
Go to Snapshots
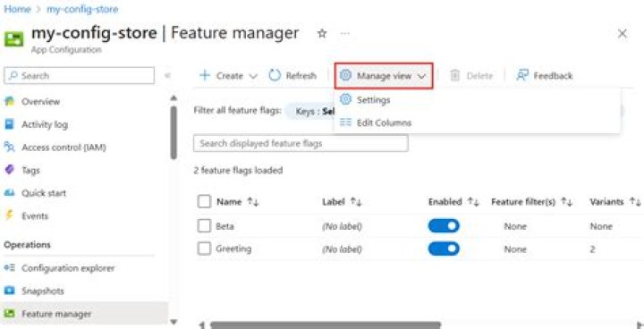click(x=43, y=291)
